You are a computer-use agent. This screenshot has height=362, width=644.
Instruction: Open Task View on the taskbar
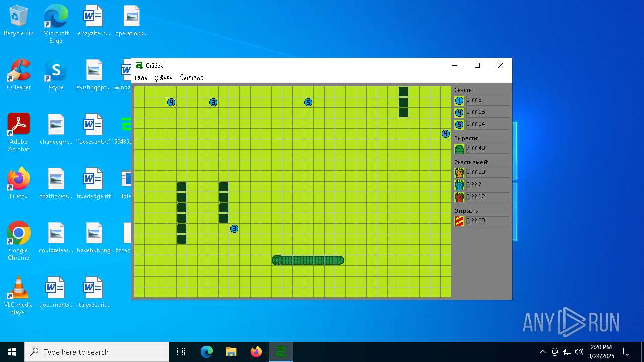tap(181, 352)
